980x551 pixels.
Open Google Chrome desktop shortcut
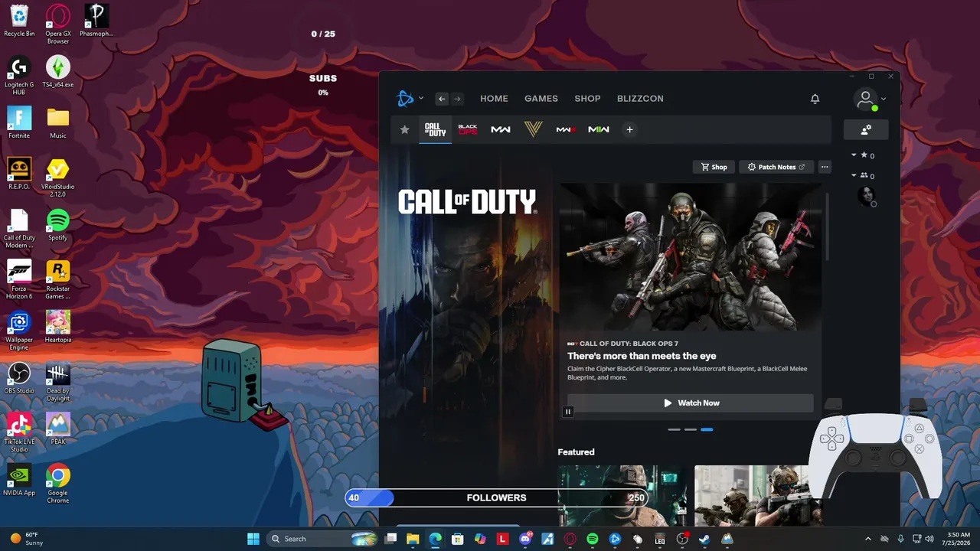pyautogui.click(x=58, y=484)
